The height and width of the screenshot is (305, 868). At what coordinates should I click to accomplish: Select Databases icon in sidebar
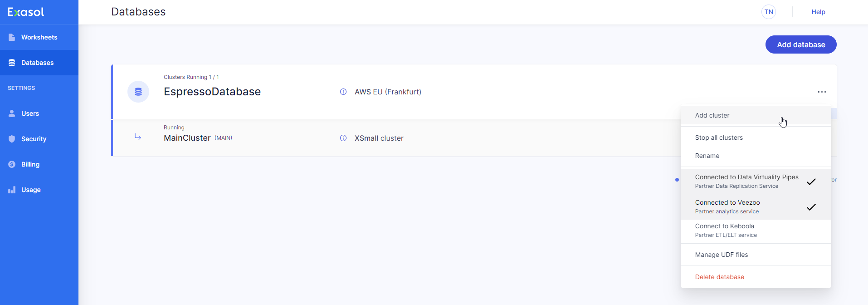point(12,63)
